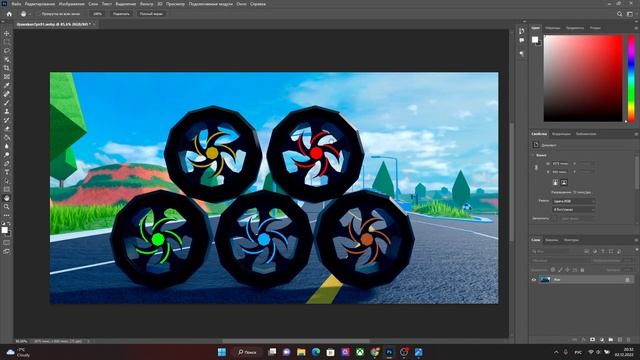Select the Dodge tool
Image resolution: width=640 pixels, height=360 pixels.
click(7, 155)
